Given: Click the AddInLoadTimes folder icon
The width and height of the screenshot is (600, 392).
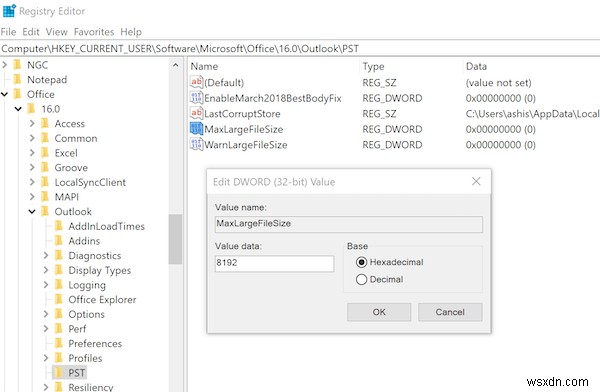Looking at the screenshot, I should [x=59, y=226].
